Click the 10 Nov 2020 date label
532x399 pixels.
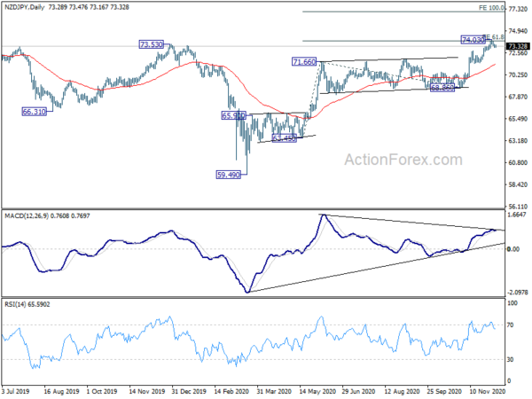tap(487, 391)
